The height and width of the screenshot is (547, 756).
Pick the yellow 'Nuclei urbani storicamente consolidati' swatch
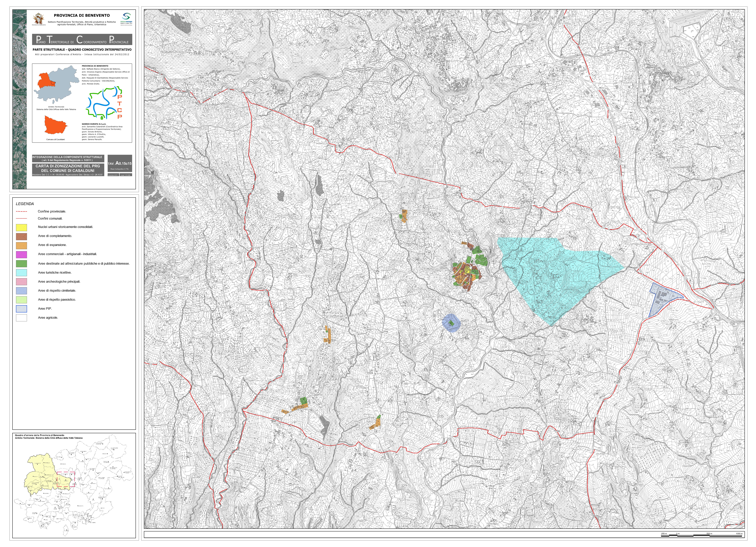coord(21,228)
